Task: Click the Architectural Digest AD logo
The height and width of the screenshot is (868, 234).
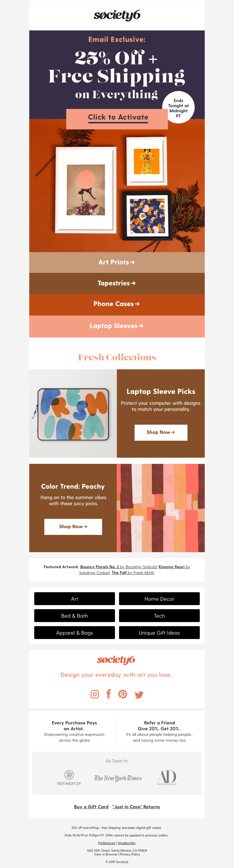Action: coord(166,777)
